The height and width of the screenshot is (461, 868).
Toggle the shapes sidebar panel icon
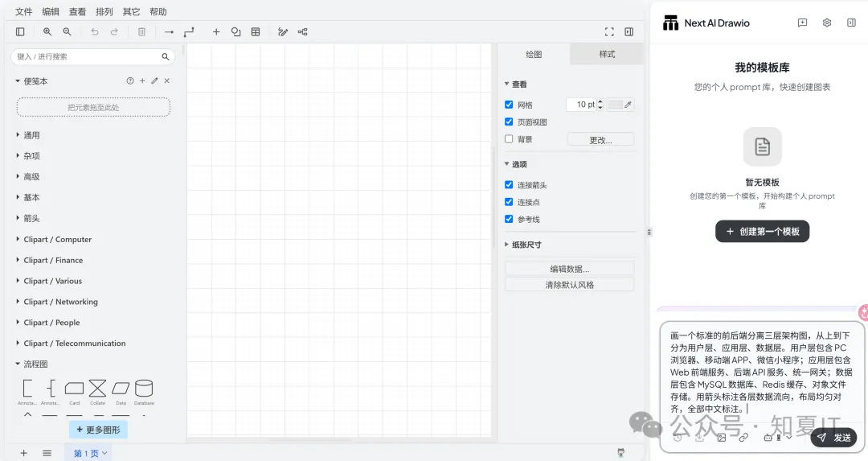20,32
